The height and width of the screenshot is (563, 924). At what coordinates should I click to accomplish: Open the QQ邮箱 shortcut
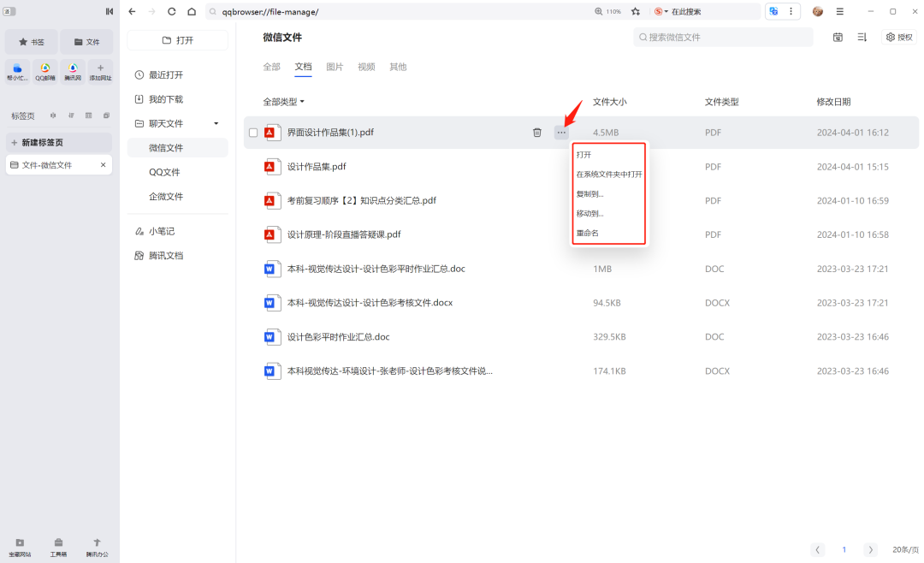(x=44, y=72)
